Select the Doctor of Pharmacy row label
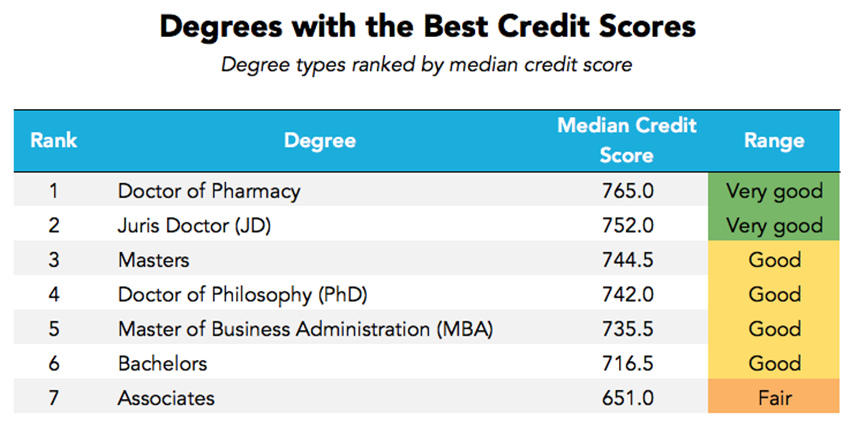Viewport: 850px width, 427px height. click(209, 190)
